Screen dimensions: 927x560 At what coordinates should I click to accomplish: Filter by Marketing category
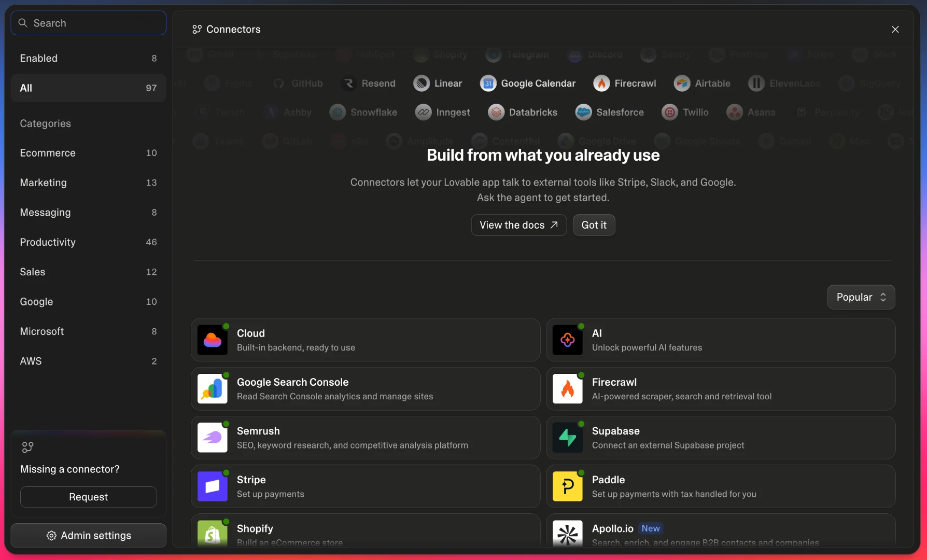click(88, 183)
